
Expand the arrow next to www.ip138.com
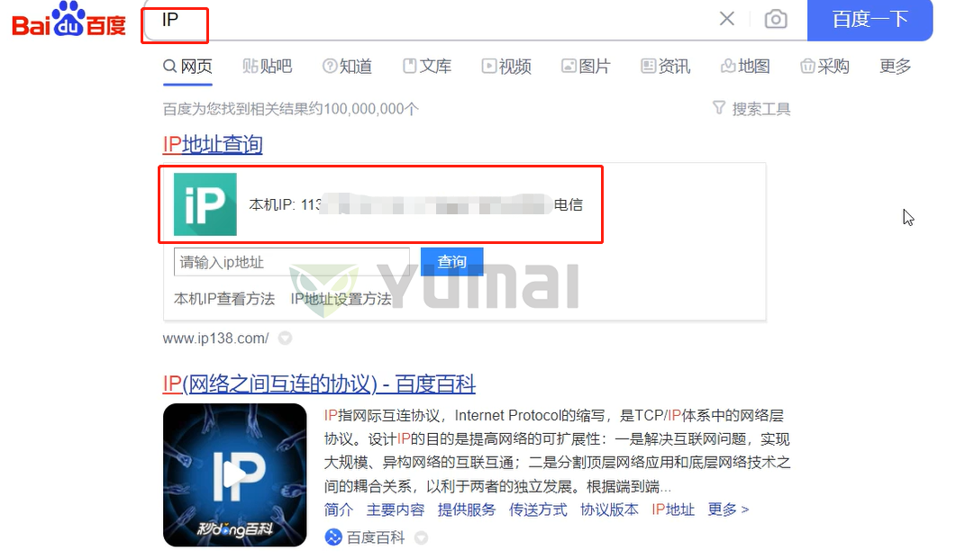(x=283, y=339)
